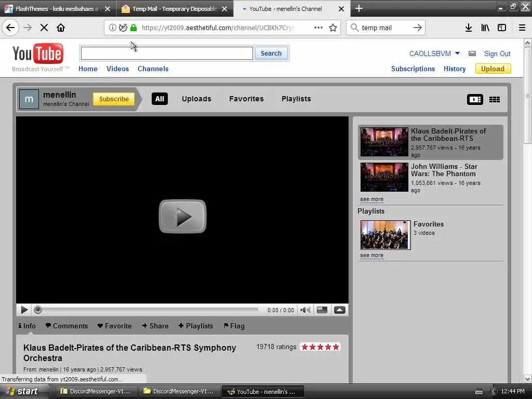
Task: Switch to grid view layout icon
Action: tap(495, 99)
